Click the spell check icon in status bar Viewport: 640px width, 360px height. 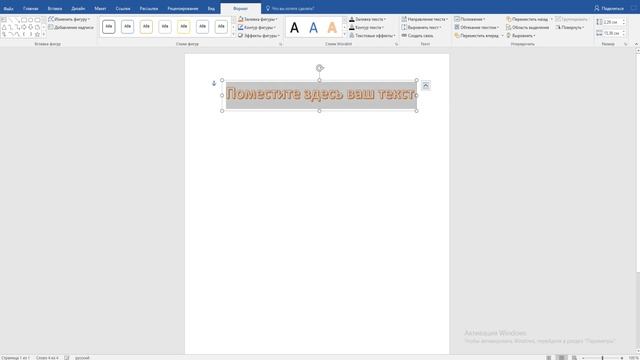67,358
